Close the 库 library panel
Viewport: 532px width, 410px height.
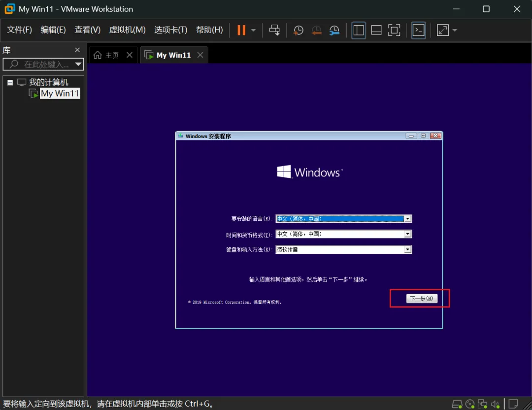[77, 50]
